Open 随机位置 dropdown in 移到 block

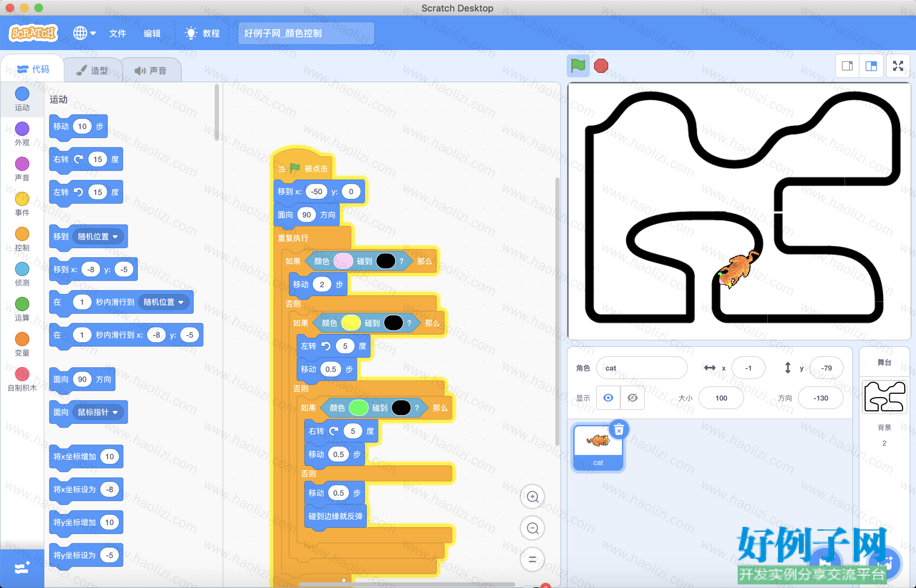click(x=98, y=237)
